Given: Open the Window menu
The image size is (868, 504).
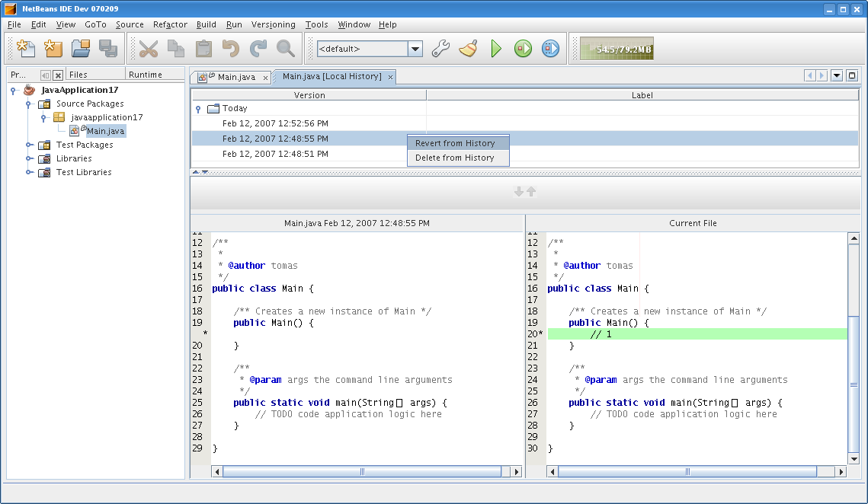Looking at the screenshot, I should pyautogui.click(x=354, y=24).
